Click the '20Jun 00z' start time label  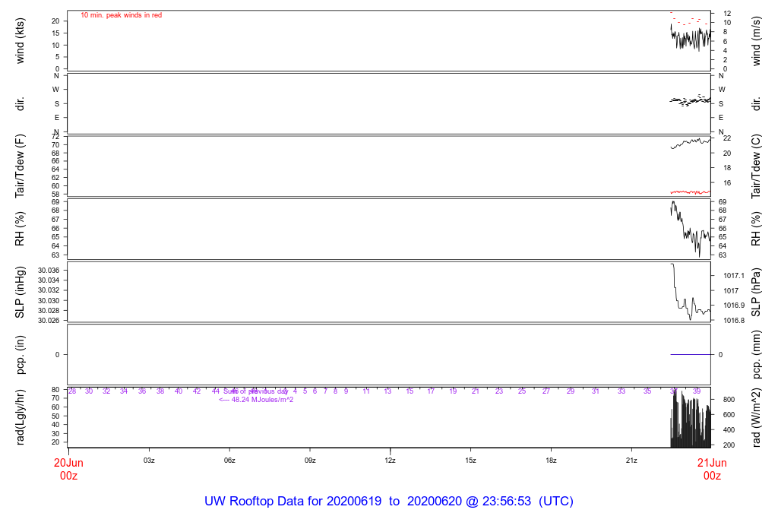pos(68,469)
